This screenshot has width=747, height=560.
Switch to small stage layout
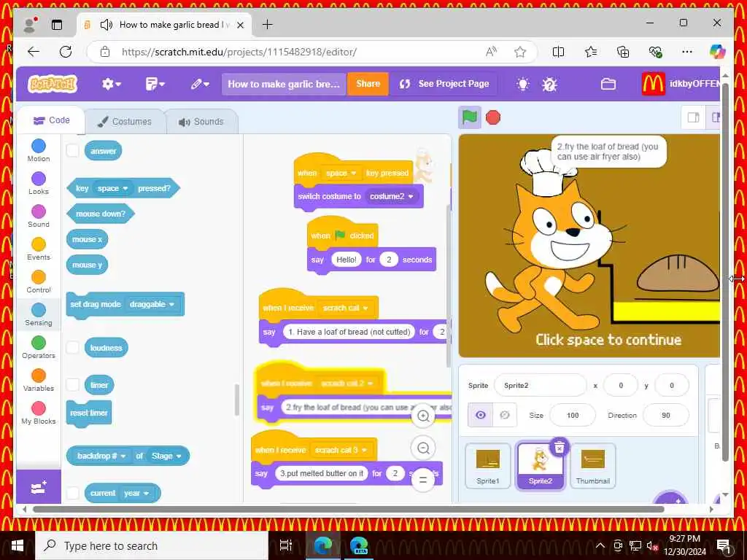tap(694, 117)
